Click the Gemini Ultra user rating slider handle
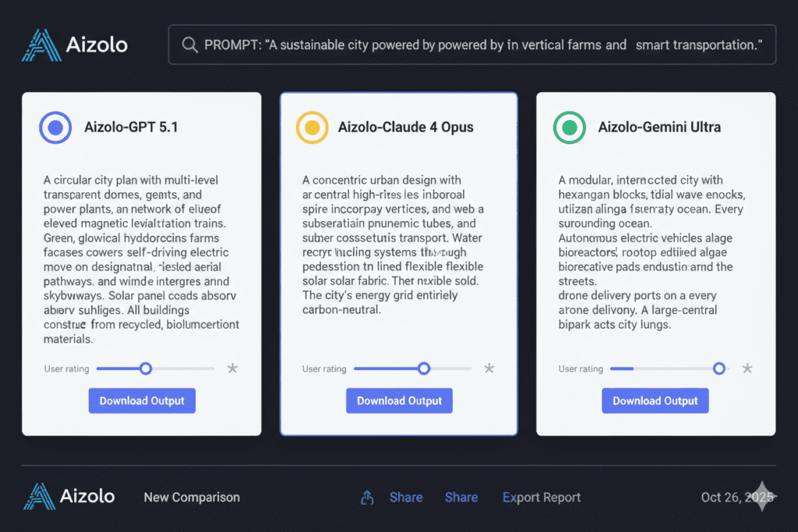 [719, 368]
